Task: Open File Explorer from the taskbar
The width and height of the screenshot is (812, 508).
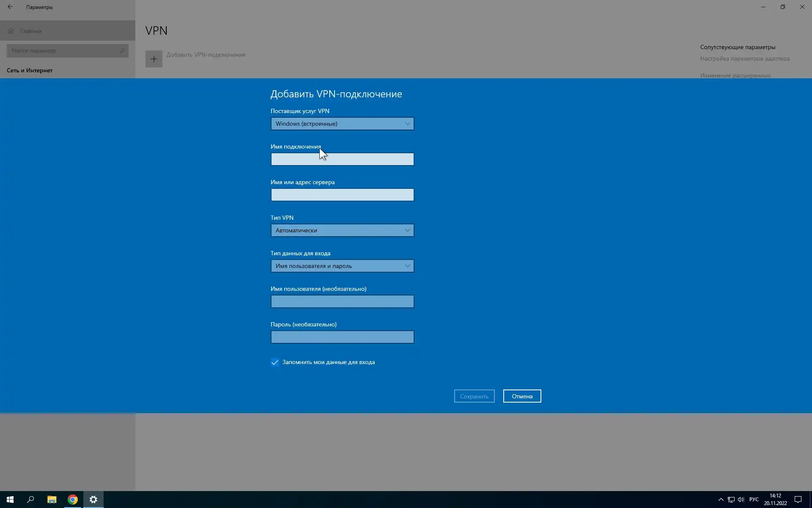Action: (52, 500)
